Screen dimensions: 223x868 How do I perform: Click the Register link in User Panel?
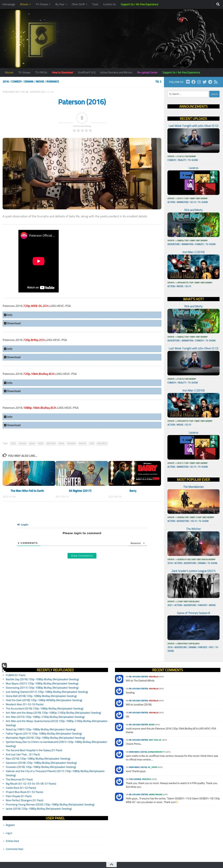10,825
